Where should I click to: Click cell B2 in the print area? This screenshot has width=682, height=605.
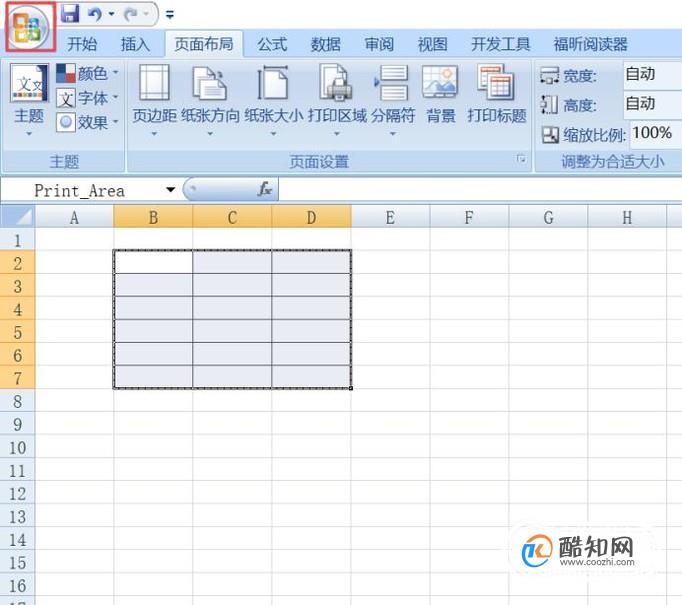(153, 263)
